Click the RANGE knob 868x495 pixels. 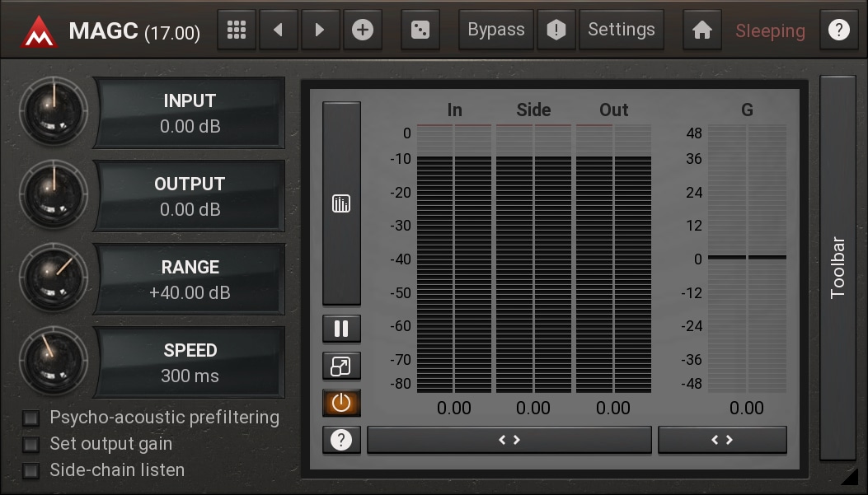54,278
